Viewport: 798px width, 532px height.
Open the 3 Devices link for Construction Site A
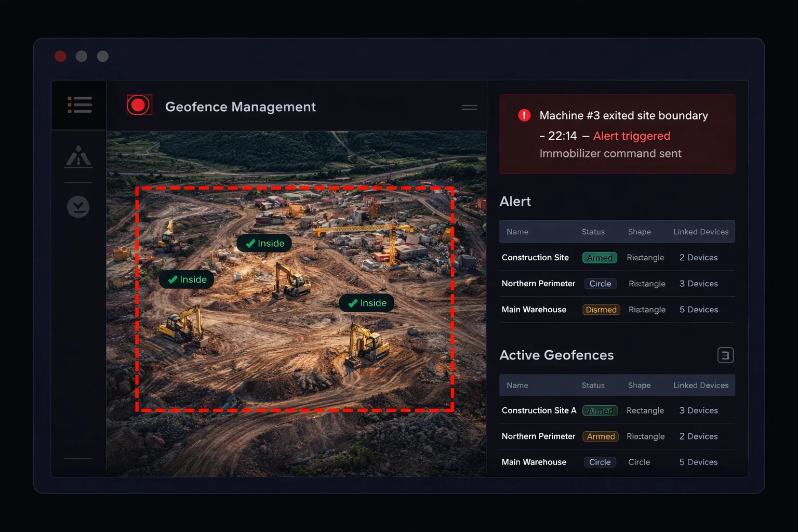tap(698, 410)
